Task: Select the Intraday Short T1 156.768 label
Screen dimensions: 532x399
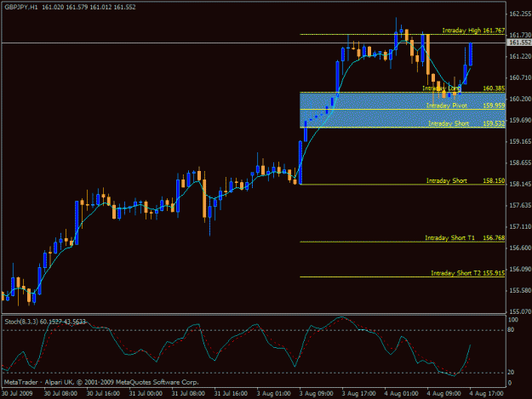Action: (465, 238)
